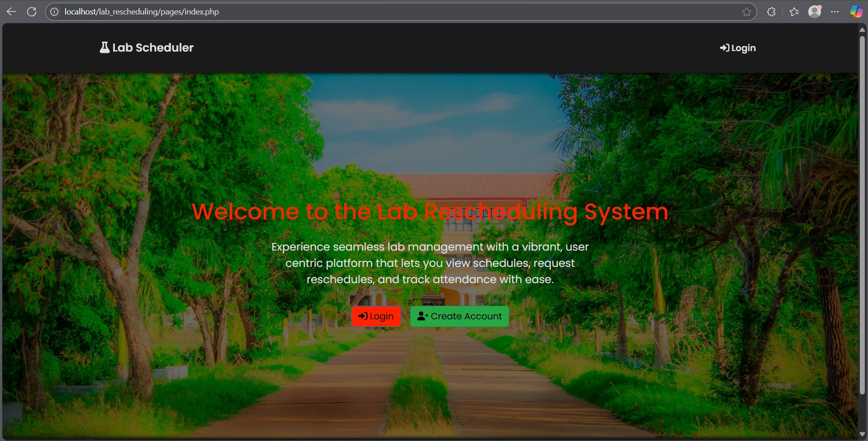Reload the current page
Image resolution: width=868 pixels, height=441 pixels.
pos(32,12)
